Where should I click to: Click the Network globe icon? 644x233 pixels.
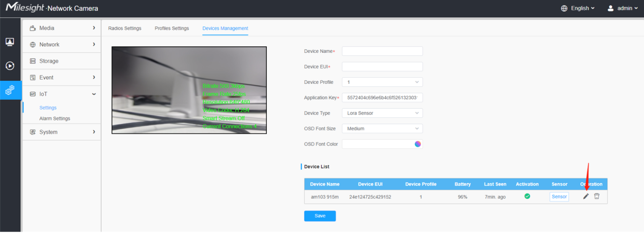(33, 45)
